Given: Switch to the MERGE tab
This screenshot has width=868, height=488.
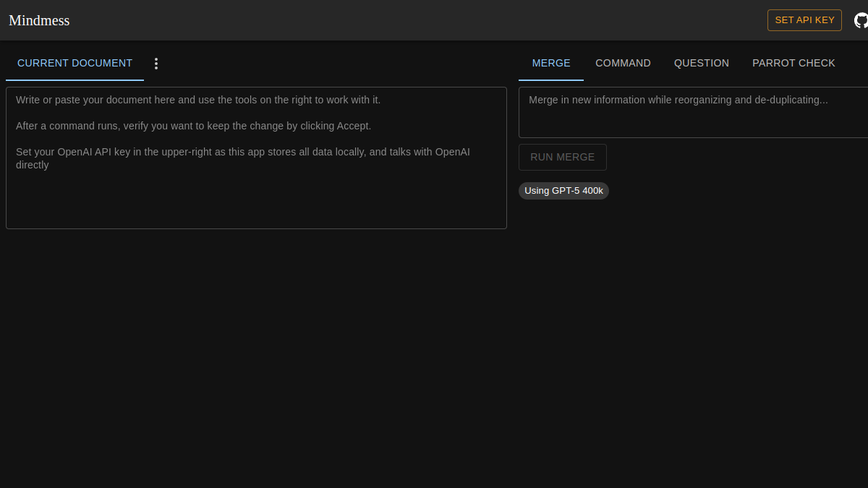Looking at the screenshot, I should point(551,64).
